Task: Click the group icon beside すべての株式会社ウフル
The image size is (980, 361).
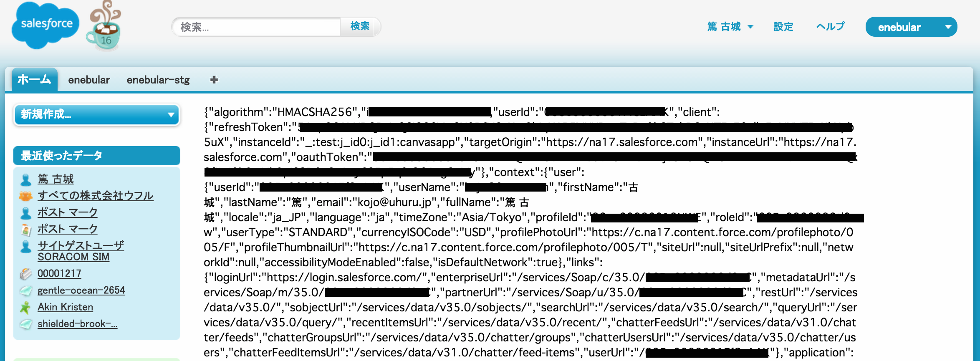Action: click(25, 196)
